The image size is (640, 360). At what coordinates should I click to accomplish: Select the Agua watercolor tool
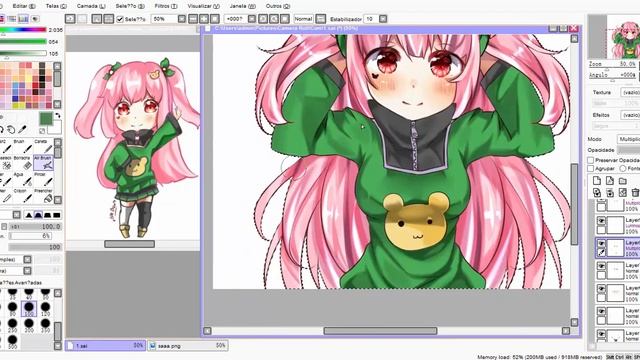pyautogui.click(x=24, y=180)
